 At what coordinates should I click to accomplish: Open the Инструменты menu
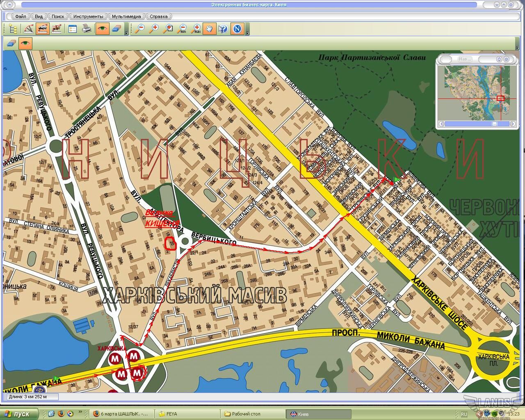tap(88, 16)
